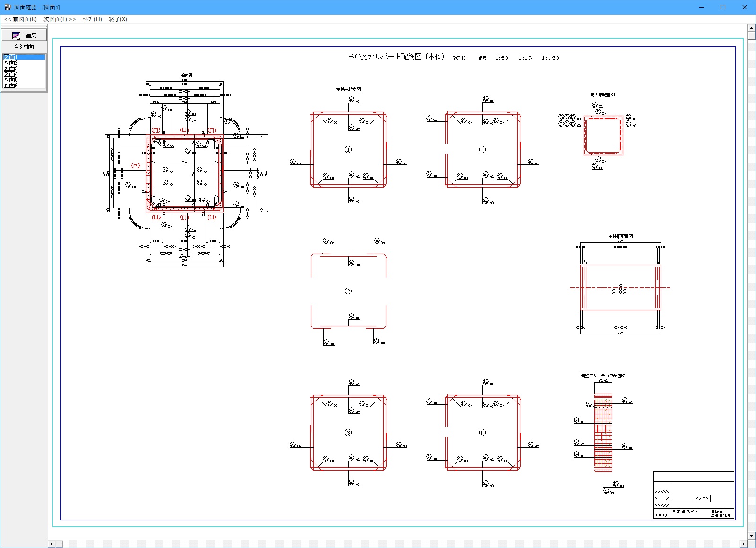Click the vertical scrollbar down arrow
The image size is (756, 548).
click(751, 536)
